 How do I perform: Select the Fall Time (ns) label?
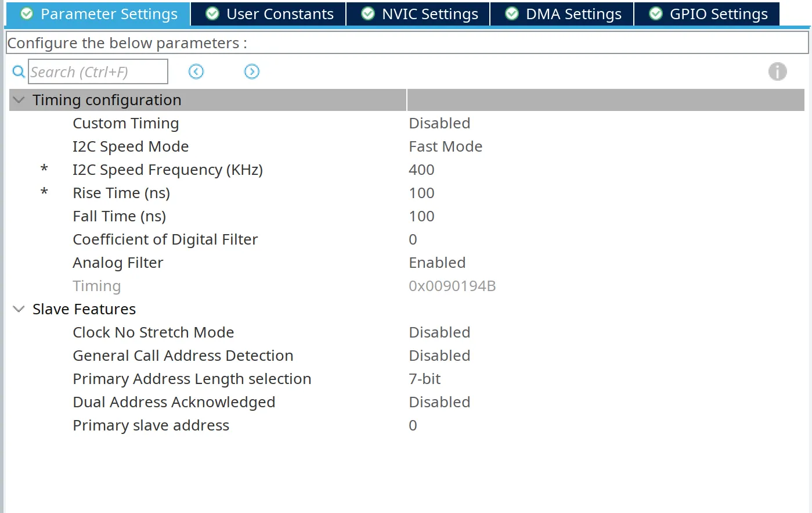coord(119,216)
